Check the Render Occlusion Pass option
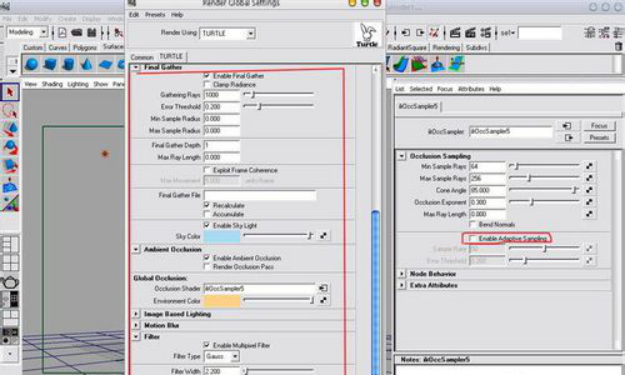The height and width of the screenshot is (375, 625). click(x=206, y=267)
